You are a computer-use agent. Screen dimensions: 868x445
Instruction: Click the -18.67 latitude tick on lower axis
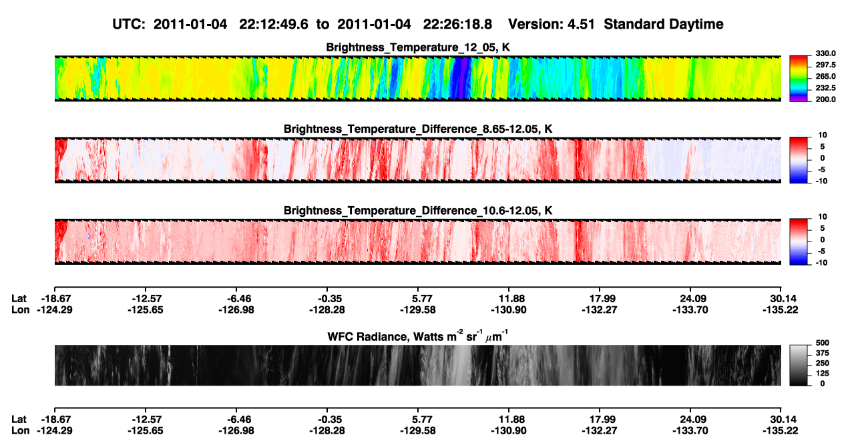tap(54, 419)
